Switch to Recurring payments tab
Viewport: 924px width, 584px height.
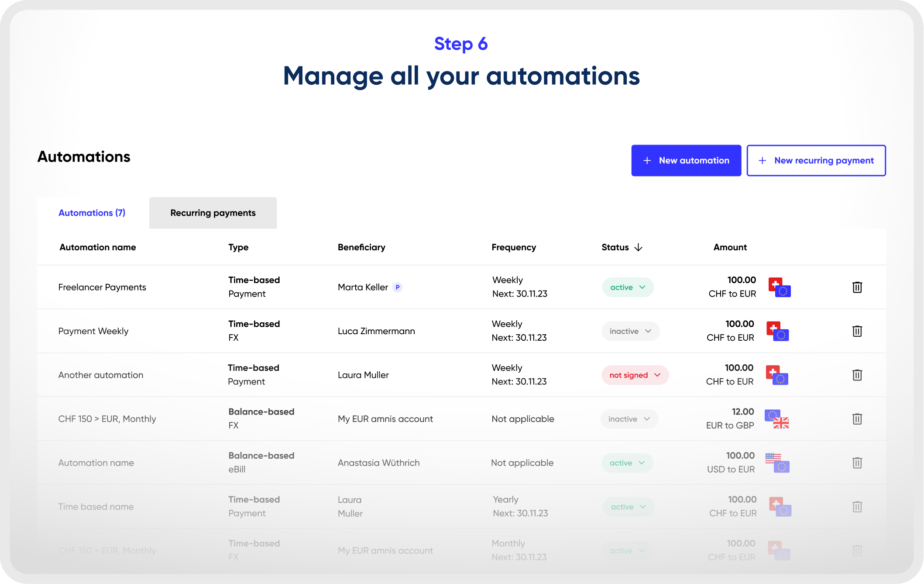[x=213, y=213]
